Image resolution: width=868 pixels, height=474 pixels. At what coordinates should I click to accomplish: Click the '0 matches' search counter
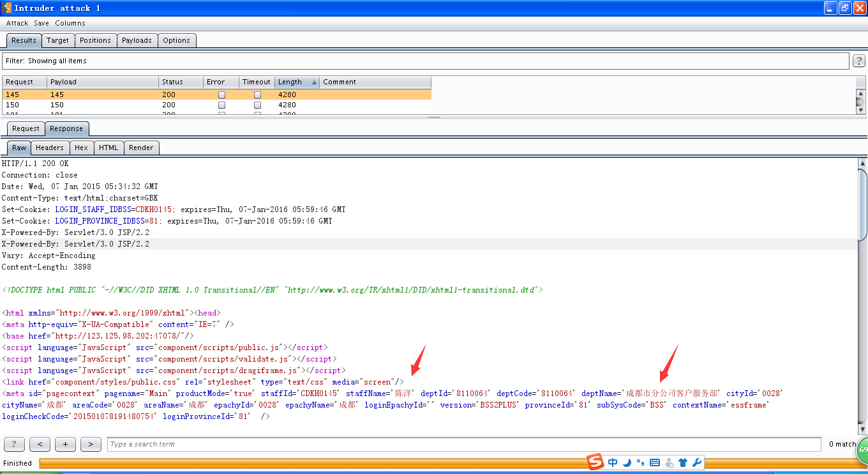841,444
